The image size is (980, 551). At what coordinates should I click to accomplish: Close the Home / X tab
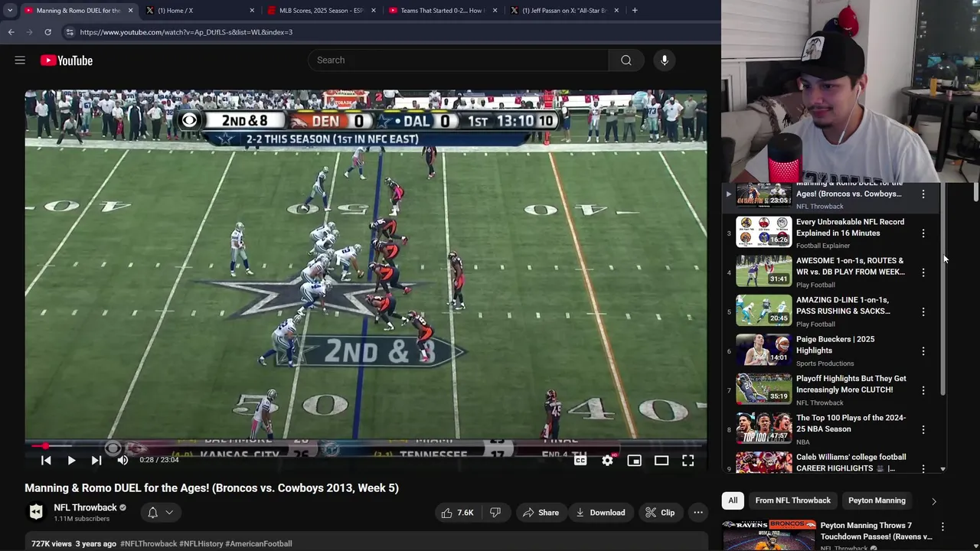point(252,10)
